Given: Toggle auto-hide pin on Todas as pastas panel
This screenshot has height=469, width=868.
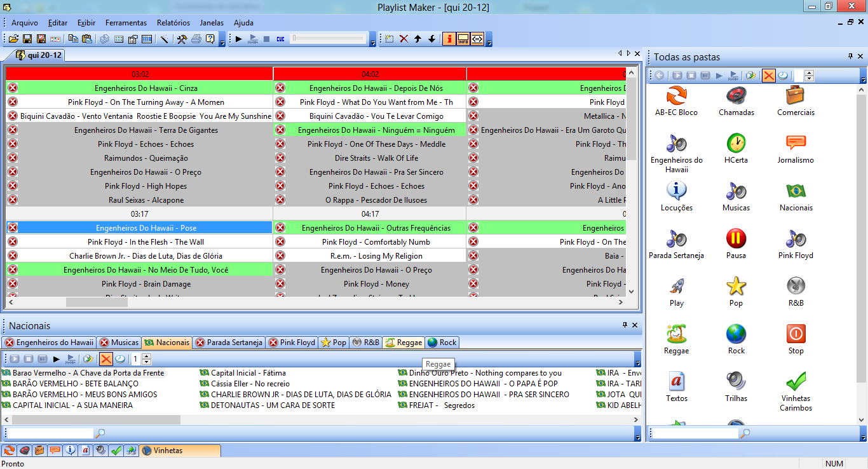Looking at the screenshot, I should (850, 57).
